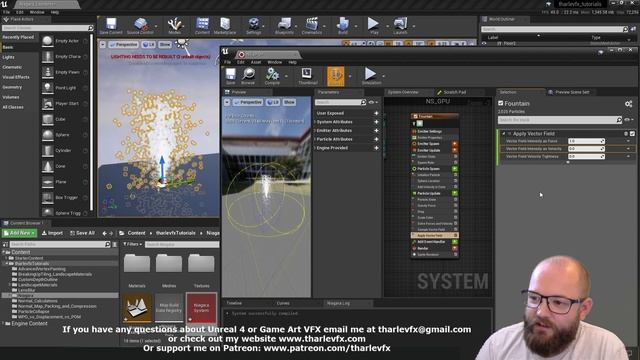
Task: Click Thumbnail in the Niagara editor toolbar
Action: (x=307, y=76)
